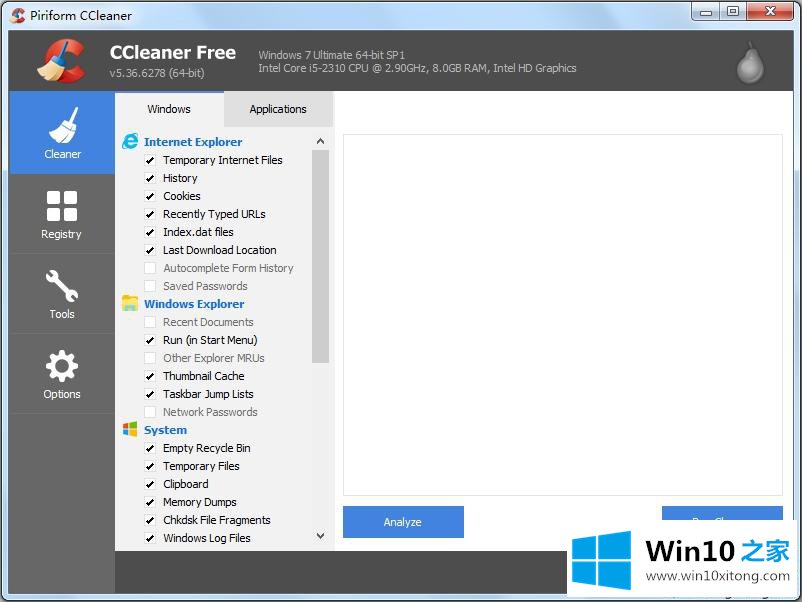
Task: Uncheck Index.dat files
Action: click(150, 232)
